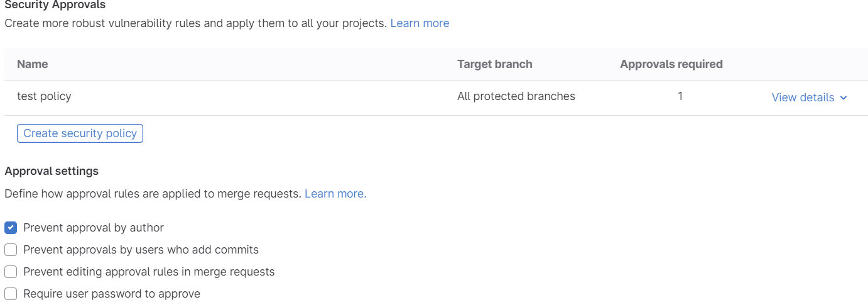Click the Prevent approval by author label
Image resolution: width=868 pixels, height=307 pixels.
[94, 228]
